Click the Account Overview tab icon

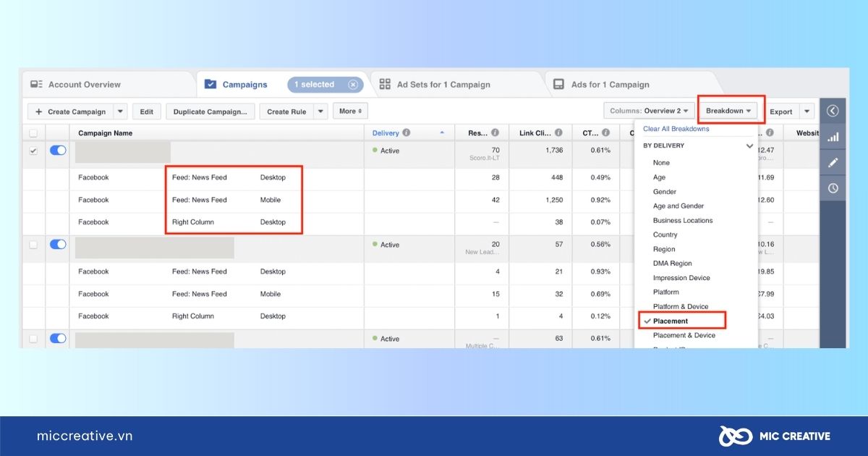36,85
